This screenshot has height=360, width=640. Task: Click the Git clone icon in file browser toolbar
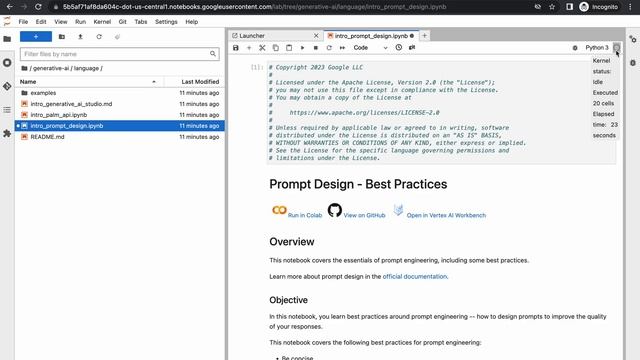(118, 37)
